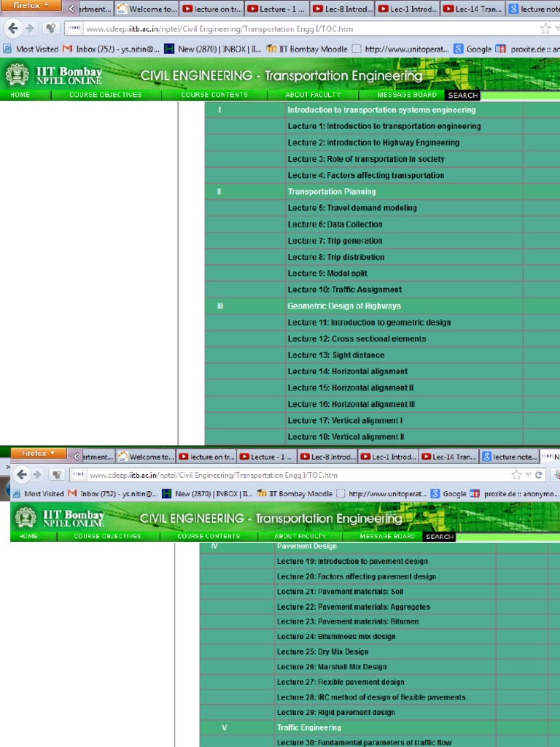Switch to 'Lec-8 Introd...' tab in upper window
The height and width of the screenshot is (747, 560).
343,9
